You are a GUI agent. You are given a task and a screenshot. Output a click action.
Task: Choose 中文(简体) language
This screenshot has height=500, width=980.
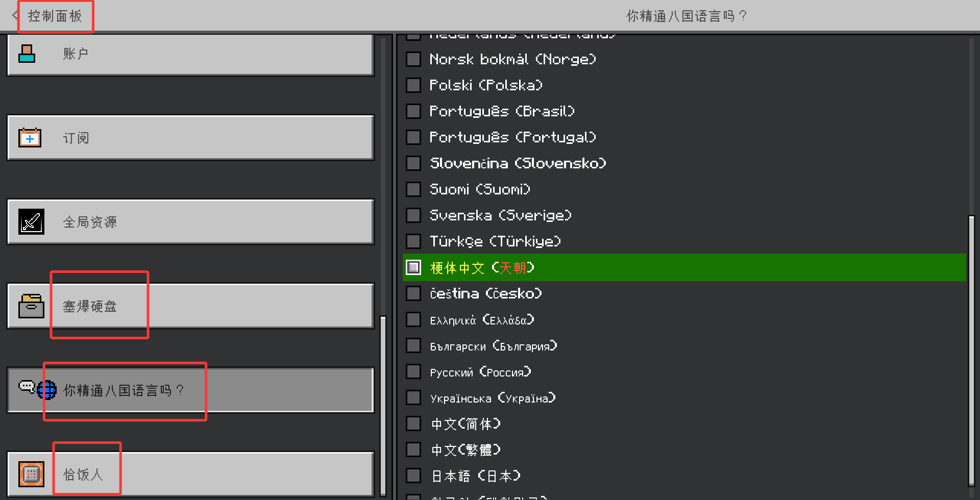[x=465, y=424]
